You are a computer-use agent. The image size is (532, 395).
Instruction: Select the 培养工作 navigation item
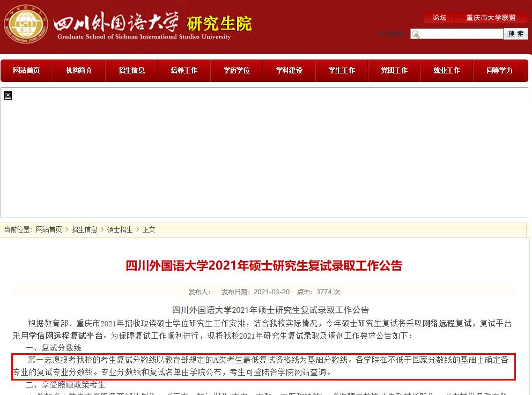184,71
